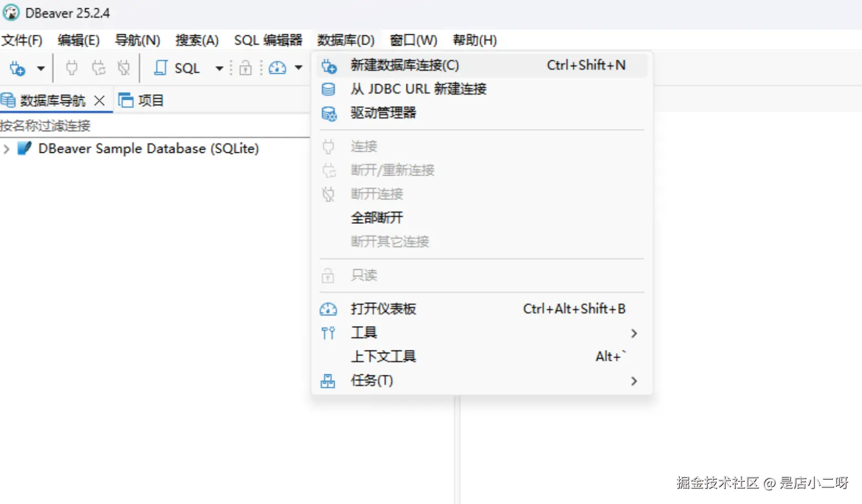Click the SQLite database icon in navigator
This screenshot has width=862, height=504.
(x=24, y=148)
